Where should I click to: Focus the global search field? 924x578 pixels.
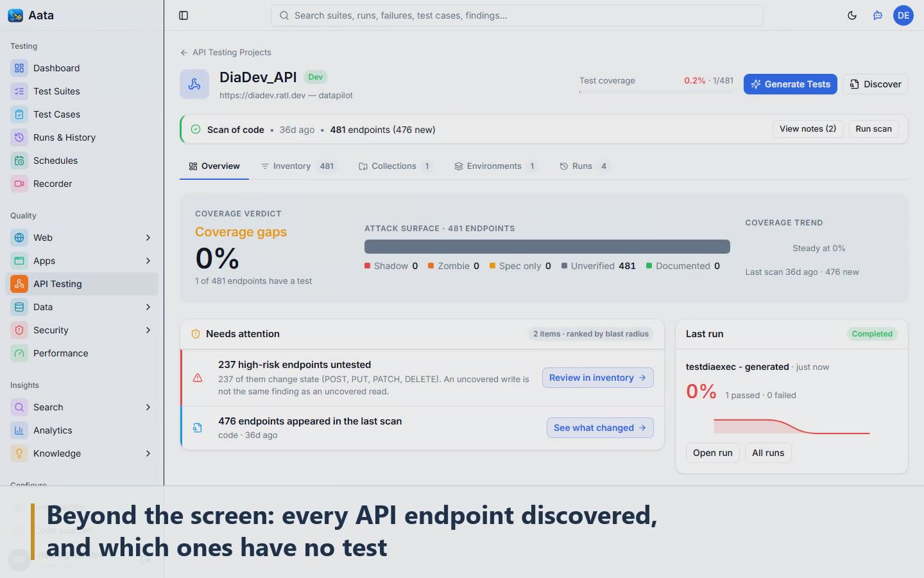point(517,15)
